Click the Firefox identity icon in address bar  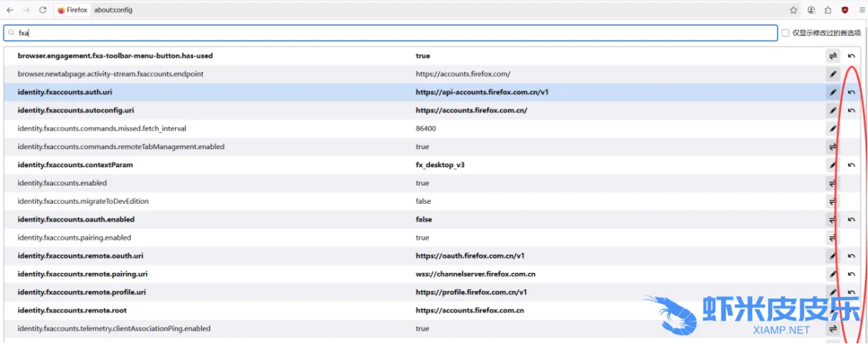click(x=73, y=10)
